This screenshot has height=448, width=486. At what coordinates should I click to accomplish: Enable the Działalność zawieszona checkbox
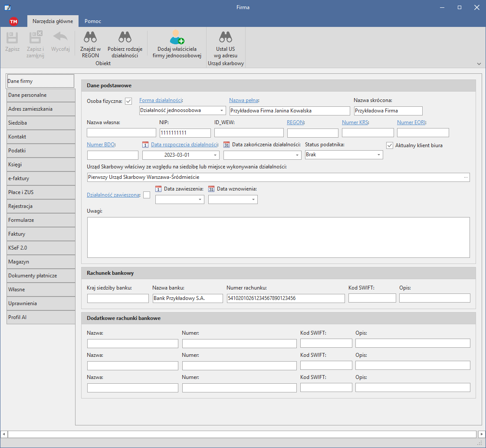tap(147, 195)
